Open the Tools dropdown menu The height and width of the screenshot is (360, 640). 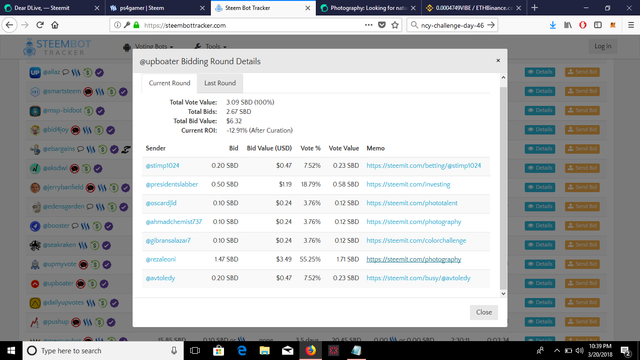pyautogui.click(x=211, y=47)
